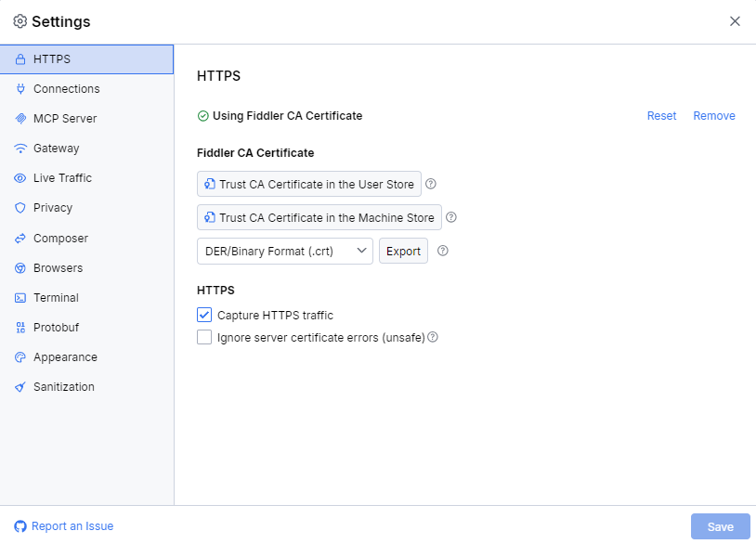Image resolution: width=756 pixels, height=544 pixels.
Task: Open the Sanitization settings section
Action: pos(63,386)
